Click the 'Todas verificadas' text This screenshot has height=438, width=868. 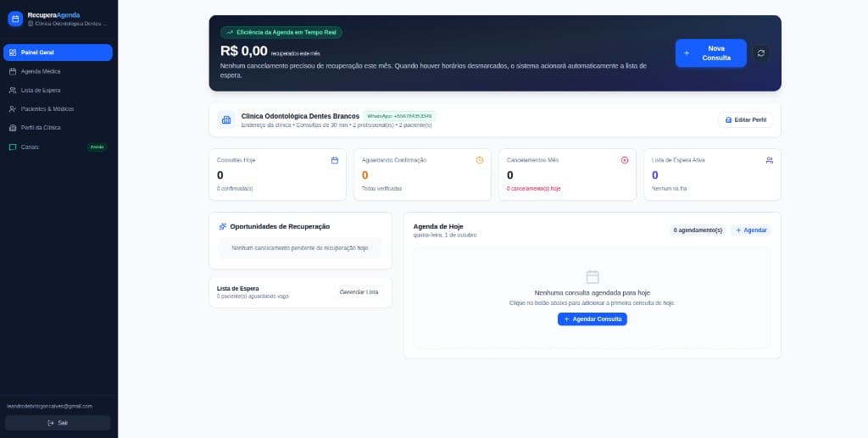coord(382,189)
